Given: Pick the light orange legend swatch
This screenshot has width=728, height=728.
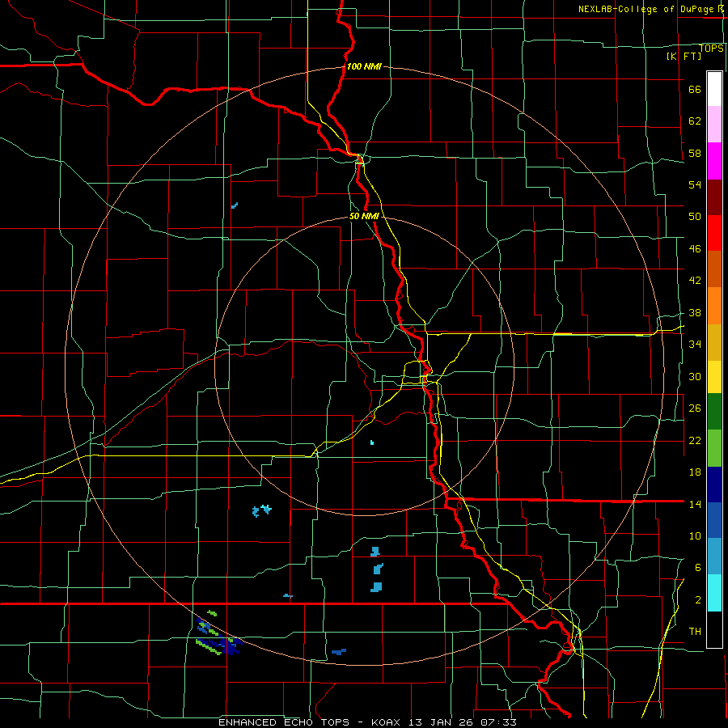Looking at the screenshot, I should [714, 306].
